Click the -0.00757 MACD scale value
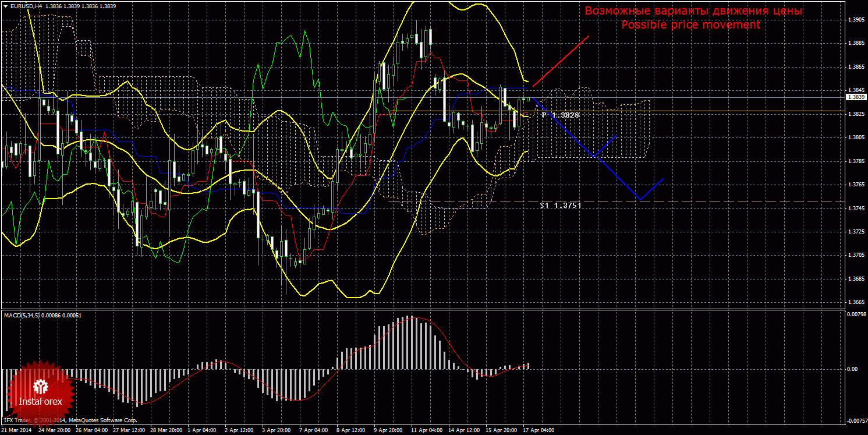 [x=855, y=420]
